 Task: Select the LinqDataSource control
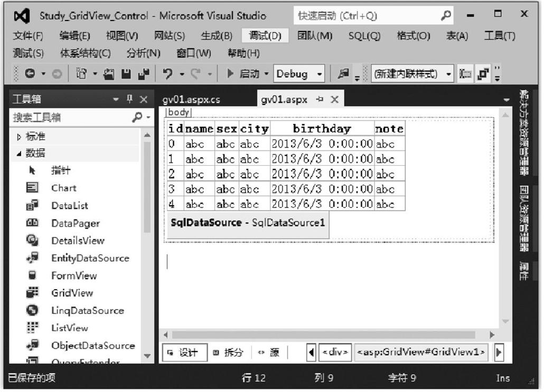87,311
